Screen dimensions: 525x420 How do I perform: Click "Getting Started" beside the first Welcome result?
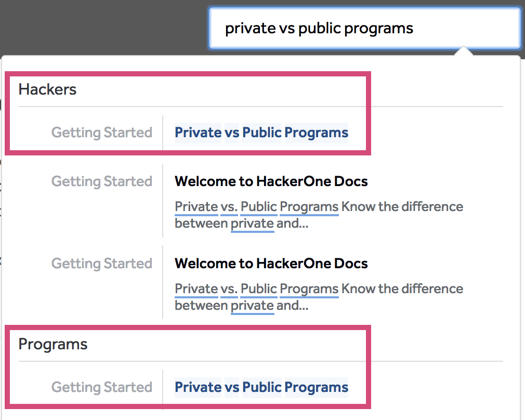click(x=102, y=181)
